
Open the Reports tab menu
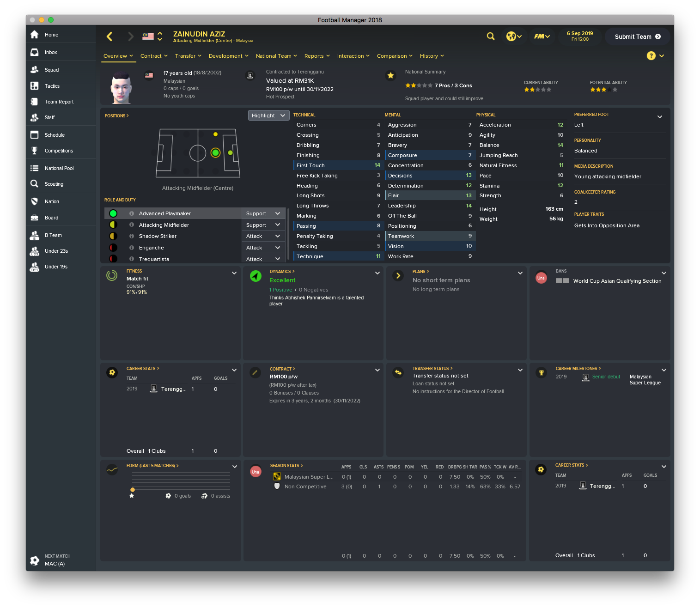(x=317, y=56)
